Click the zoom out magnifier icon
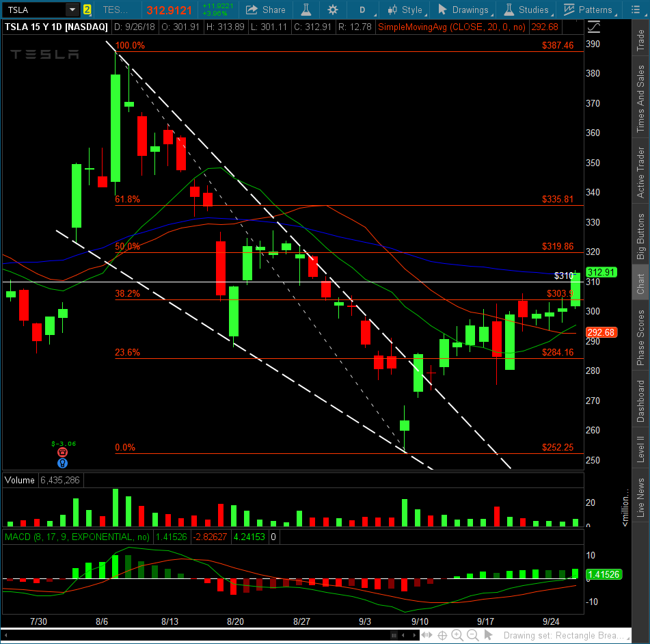 472,635
